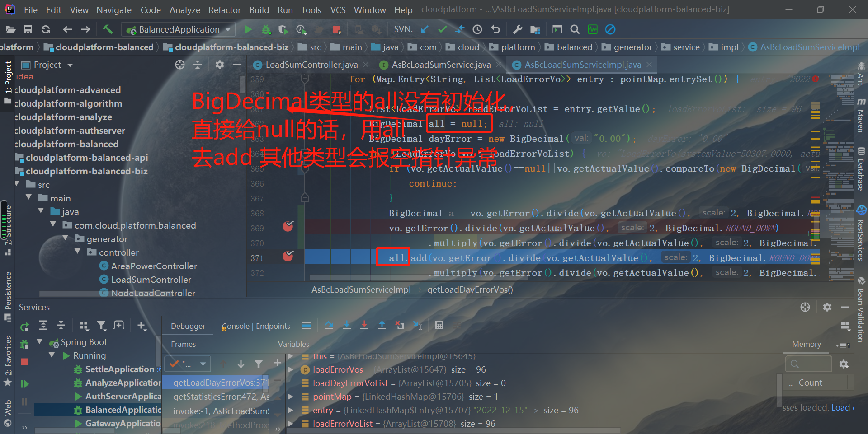Click the debugger Step Over icon
This screenshot has height=434, width=868.
tap(329, 326)
